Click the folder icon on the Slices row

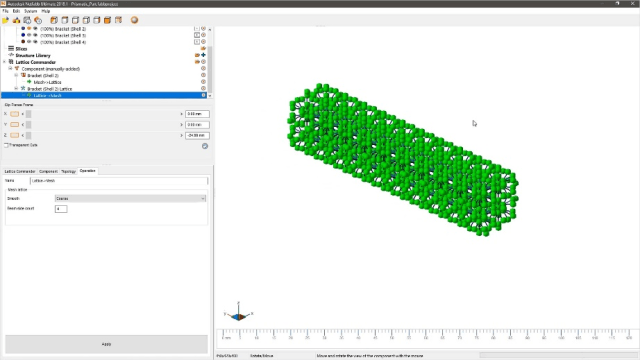coord(203,48)
